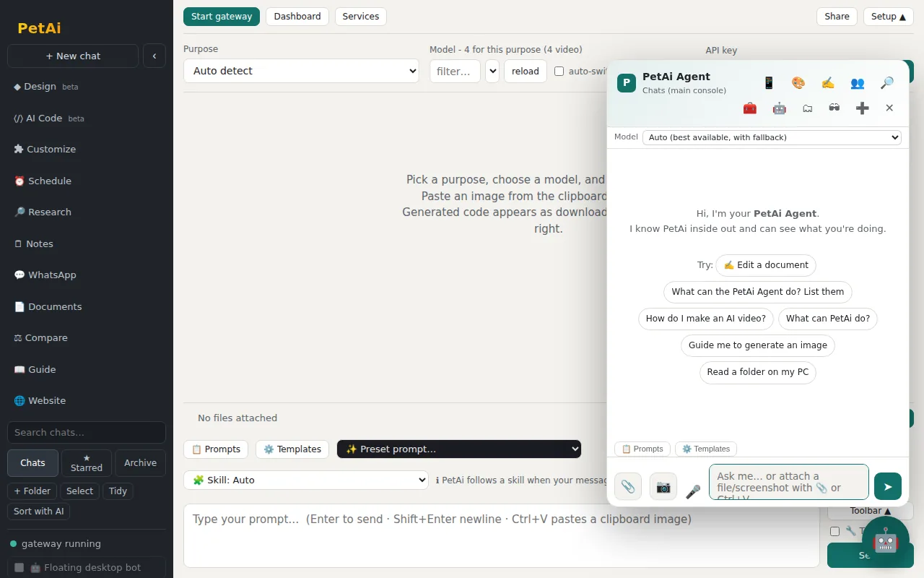Click the robot face icon in Agent header

780,108
